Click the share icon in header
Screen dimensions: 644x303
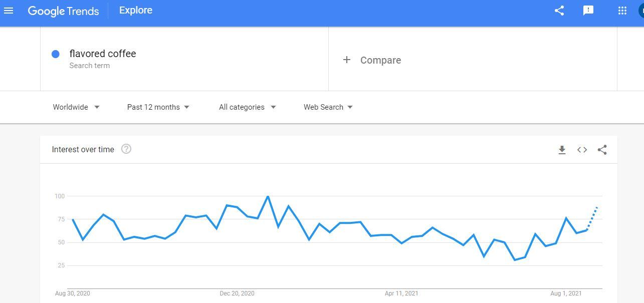559,11
